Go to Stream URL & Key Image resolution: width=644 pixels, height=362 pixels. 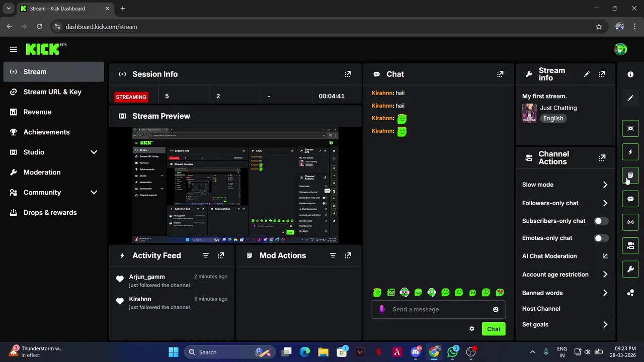(53, 92)
